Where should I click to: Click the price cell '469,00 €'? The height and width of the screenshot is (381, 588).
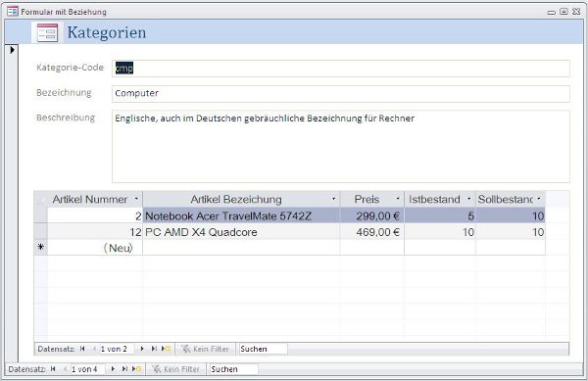[372, 232]
